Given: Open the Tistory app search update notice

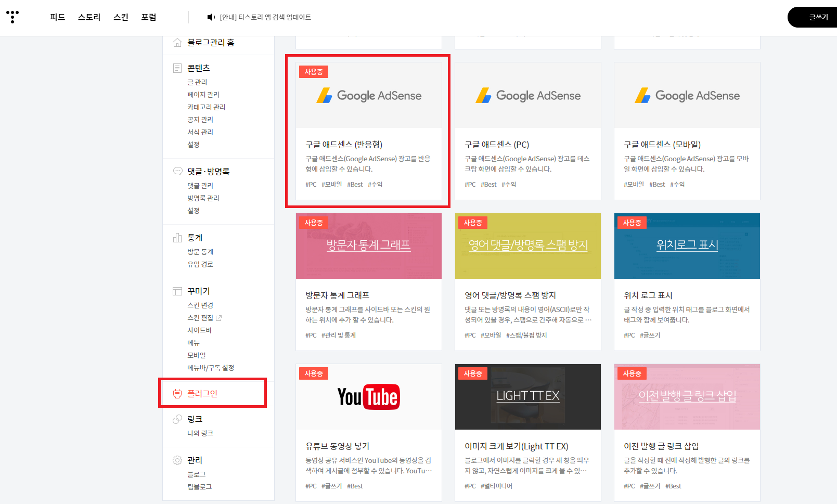Looking at the screenshot, I should tap(265, 17).
